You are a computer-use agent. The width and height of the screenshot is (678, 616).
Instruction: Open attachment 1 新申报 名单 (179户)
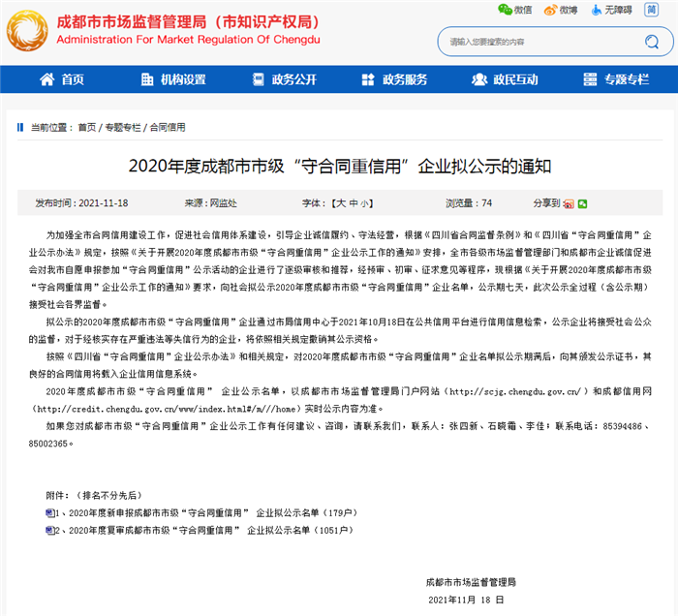[206, 512]
